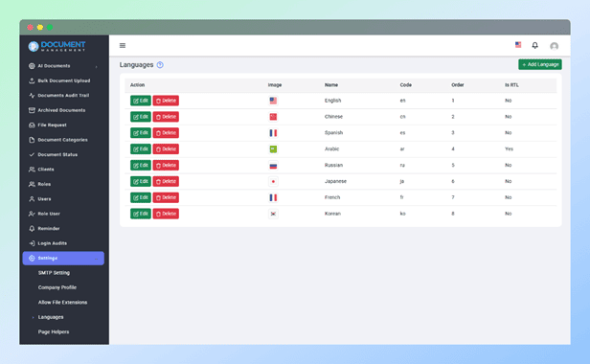
Task: Click the Order column header
Action: tap(458, 85)
